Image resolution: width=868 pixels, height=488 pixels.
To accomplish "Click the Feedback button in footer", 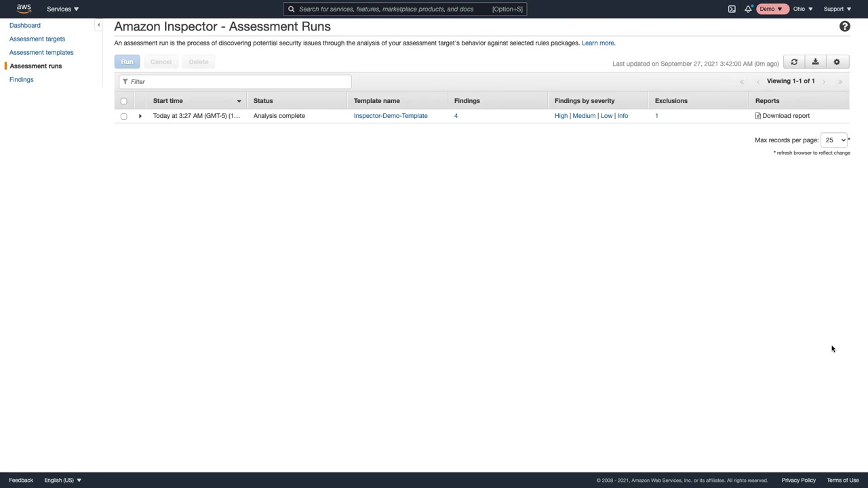I will [x=21, y=480].
